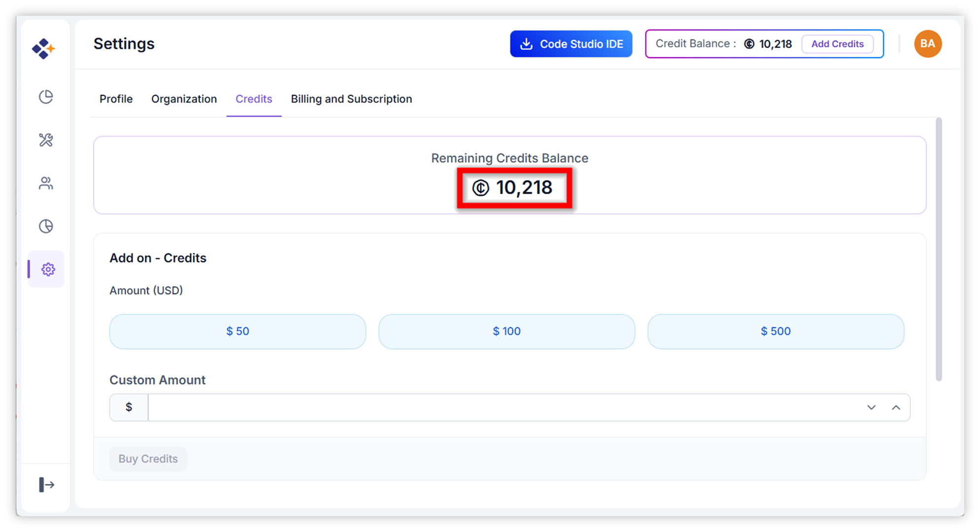This screenshot has height=532, width=980.
Task: Open the tools wrench icon in sidebar
Action: click(x=46, y=140)
